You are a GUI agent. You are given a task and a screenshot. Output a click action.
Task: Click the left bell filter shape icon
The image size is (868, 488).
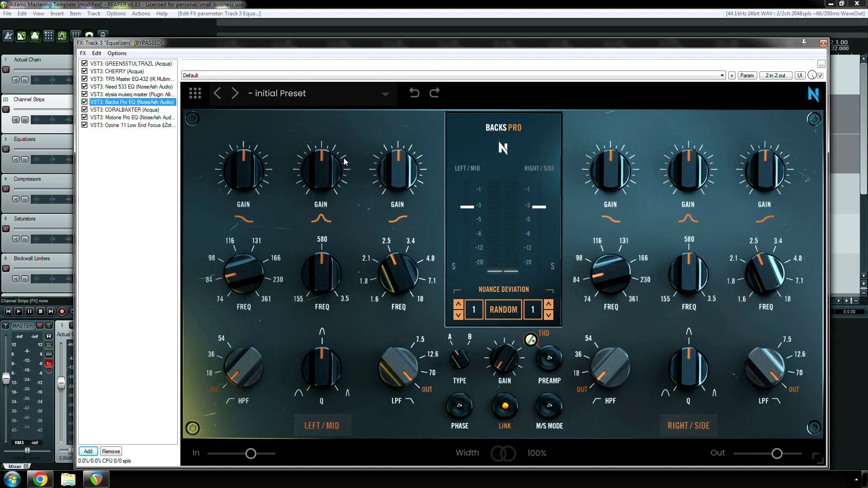tap(321, 219)
